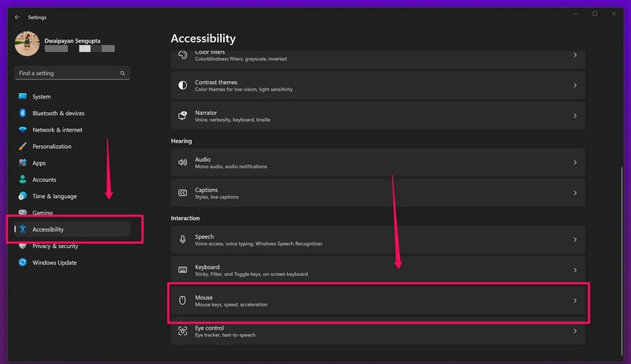This screenshot has width=631, height=364.
Task: Click the back arrow button
Action: click(17, 17)
